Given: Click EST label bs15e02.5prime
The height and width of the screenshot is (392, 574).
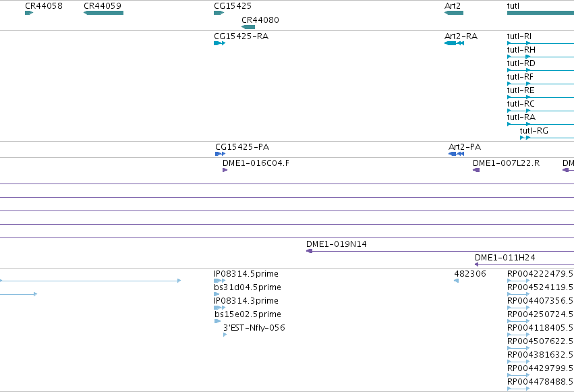Looking at the screenshot, I should [x=248, y=314].
